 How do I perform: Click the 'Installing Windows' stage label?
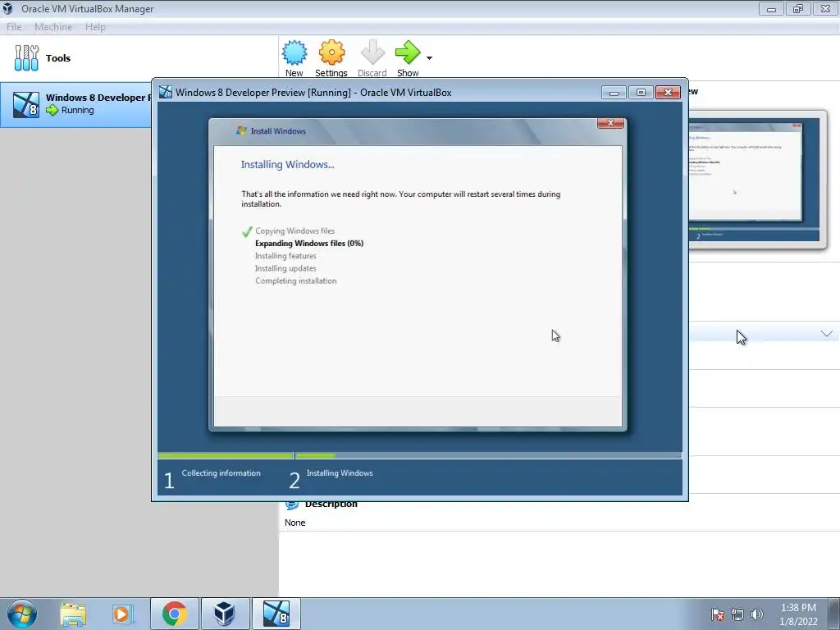point(340,473)
